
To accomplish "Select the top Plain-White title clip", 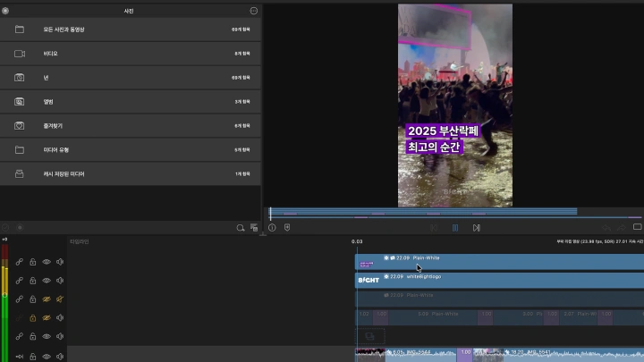I will (501, 261).
